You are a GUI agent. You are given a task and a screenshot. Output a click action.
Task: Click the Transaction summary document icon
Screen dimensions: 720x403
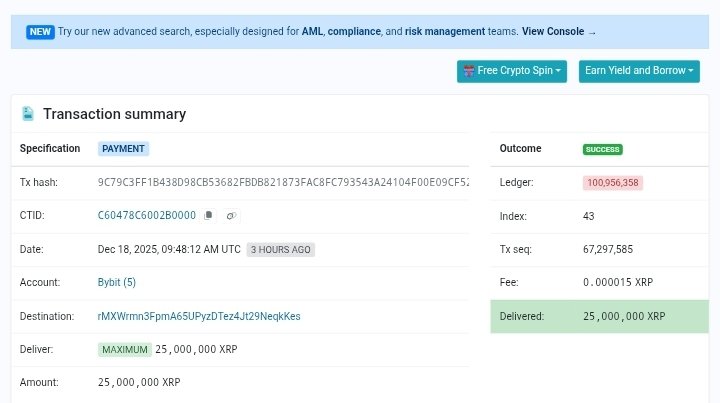click(28, 113)
